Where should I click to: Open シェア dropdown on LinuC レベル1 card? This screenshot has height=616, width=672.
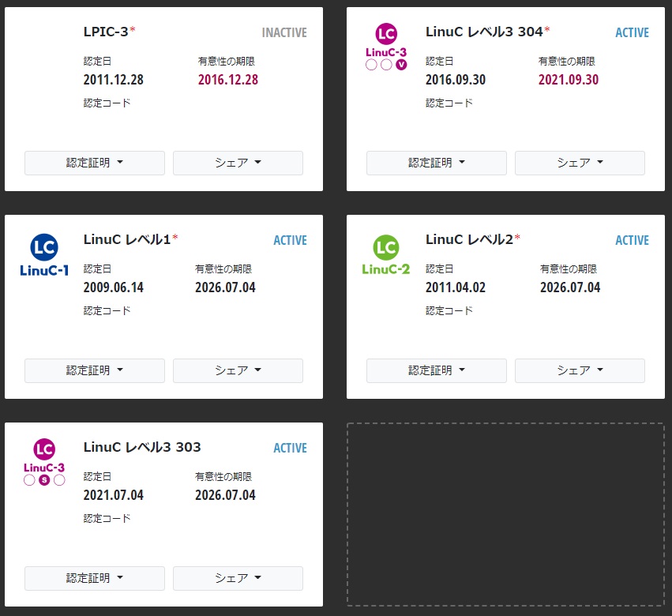238,370
